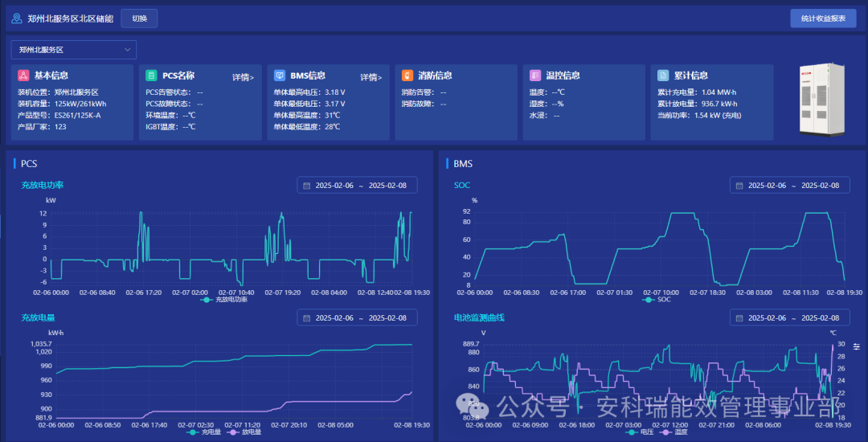Click the 充放电量 chart title

tap(39, 317)
